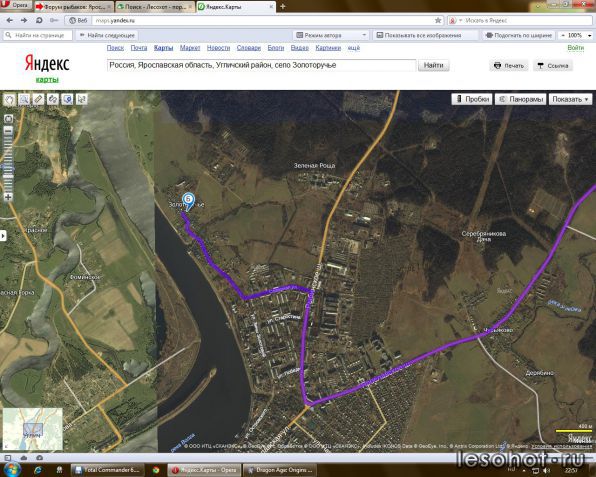
Task: Open the Почта service link
Action: (x=139, y=48)
